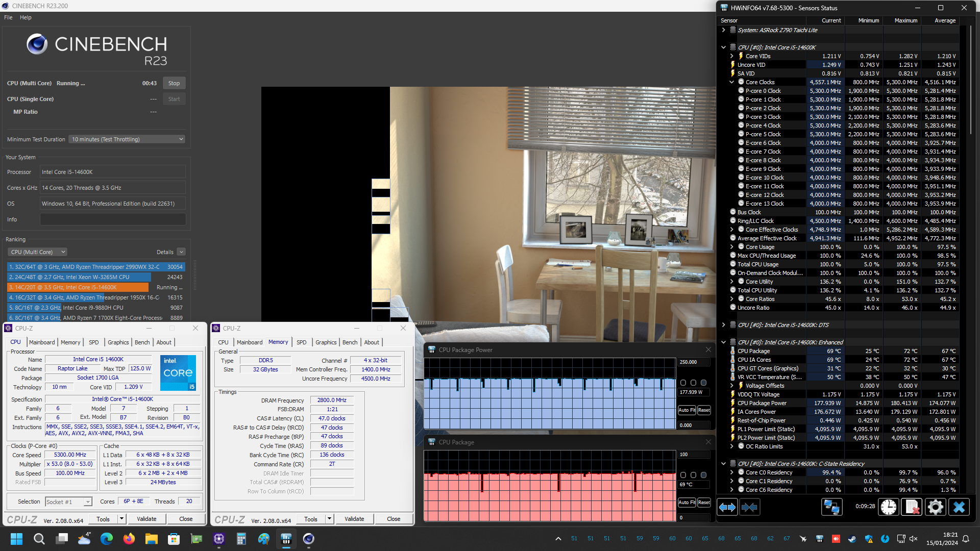The height and width of the screenshot is (551, 980).
Task: Click Windows Security tray icon
Action: 869,539
